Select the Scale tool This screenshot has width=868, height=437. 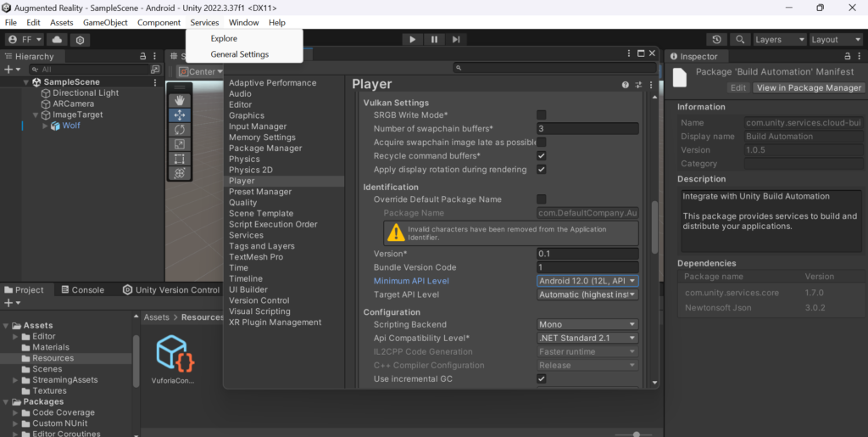(x=180, y=144)
